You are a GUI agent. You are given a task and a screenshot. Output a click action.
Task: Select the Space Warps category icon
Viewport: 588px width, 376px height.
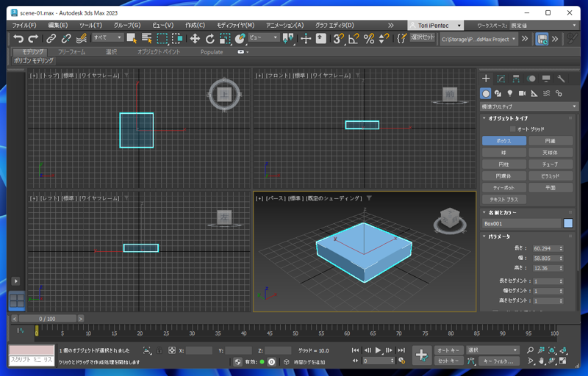(x=546, y=93)
